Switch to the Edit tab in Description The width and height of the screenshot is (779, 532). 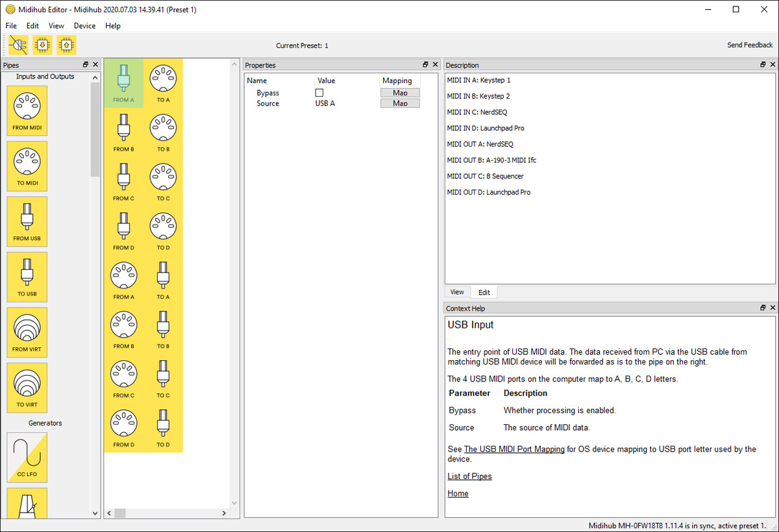(x=484, y=293)
